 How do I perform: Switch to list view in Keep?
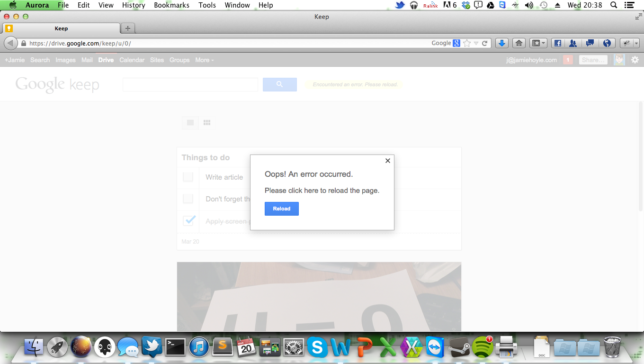coord(190,123)
